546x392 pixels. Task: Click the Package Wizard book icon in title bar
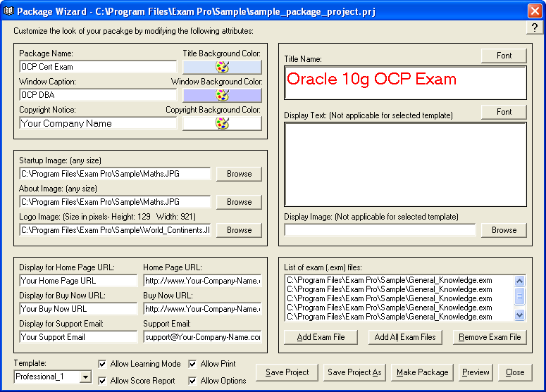pyautogui.click(x=8, y=11)
